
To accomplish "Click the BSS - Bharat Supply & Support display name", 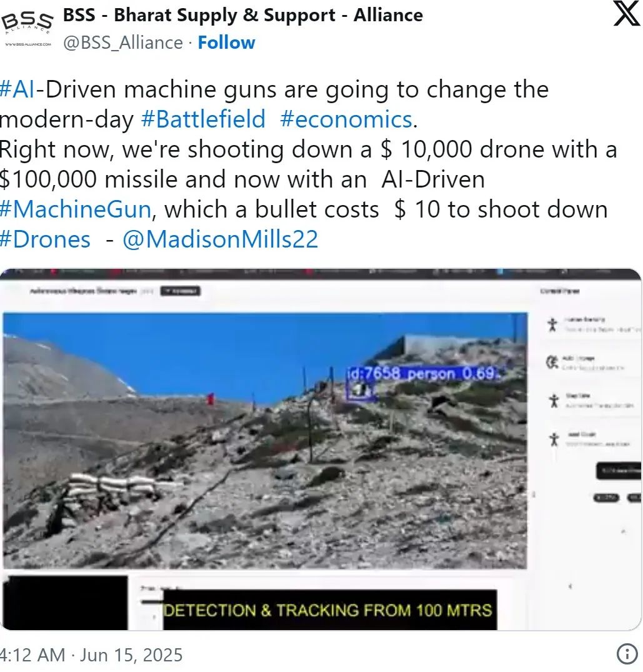I will [242, 15].
